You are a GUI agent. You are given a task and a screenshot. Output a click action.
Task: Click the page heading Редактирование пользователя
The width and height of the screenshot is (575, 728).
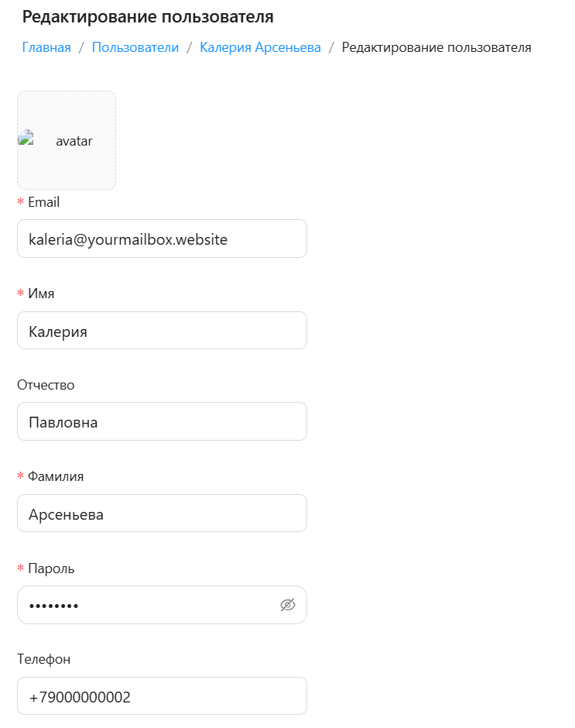pos(148,17)
